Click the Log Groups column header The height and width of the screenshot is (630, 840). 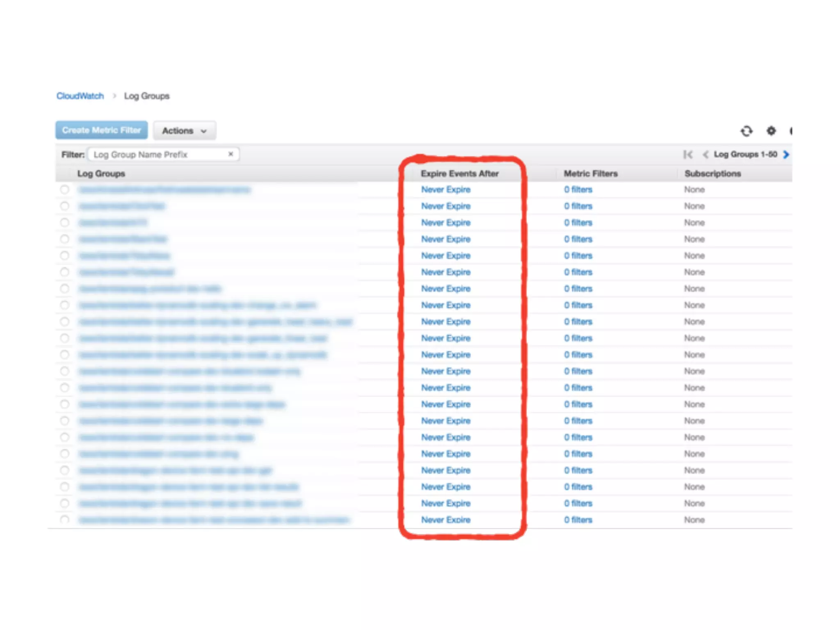point(101,173)
